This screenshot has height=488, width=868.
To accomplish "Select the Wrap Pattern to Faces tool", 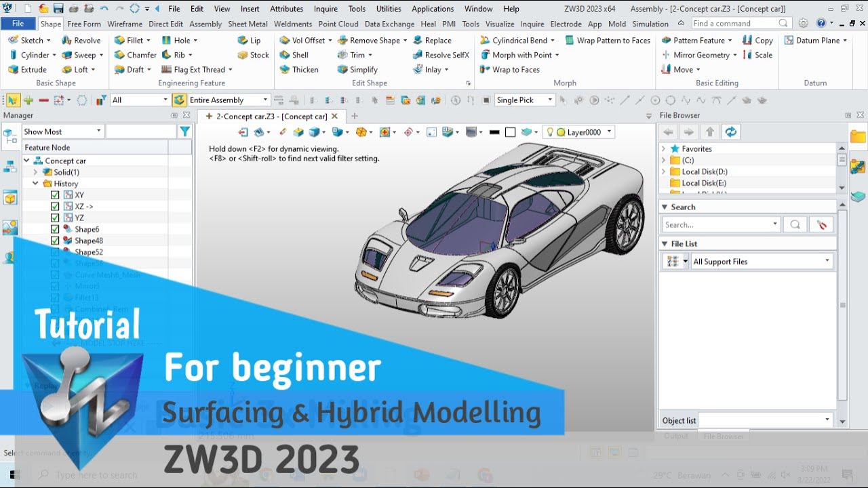I will coord(607,41).
